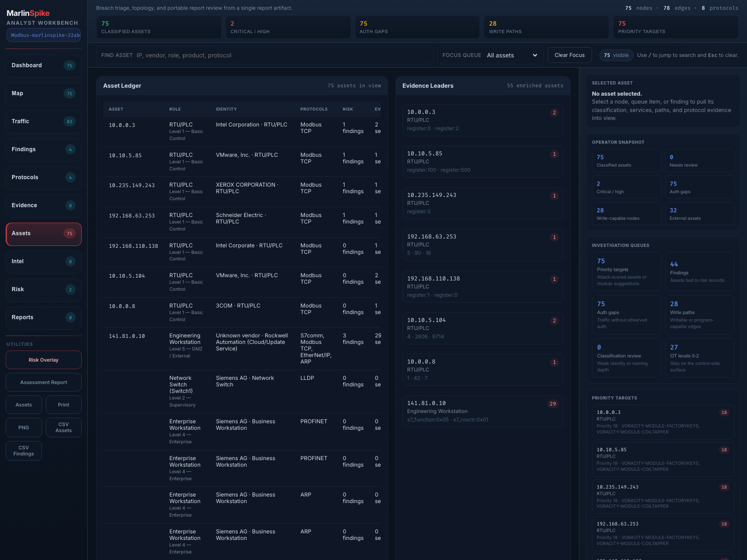Screen dimensions: 747x560
Task: Export CSV Findings
Action: point(24,451)
